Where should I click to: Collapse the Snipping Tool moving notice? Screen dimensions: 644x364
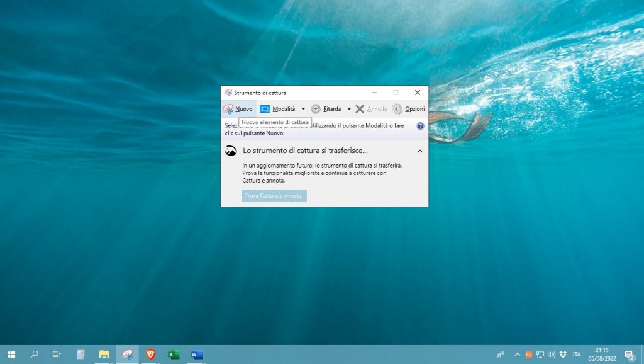(x=420, y=151)
